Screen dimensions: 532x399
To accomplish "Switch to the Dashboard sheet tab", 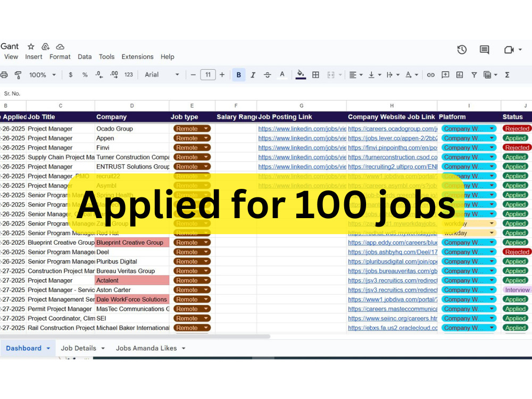I will coord(28,348).
